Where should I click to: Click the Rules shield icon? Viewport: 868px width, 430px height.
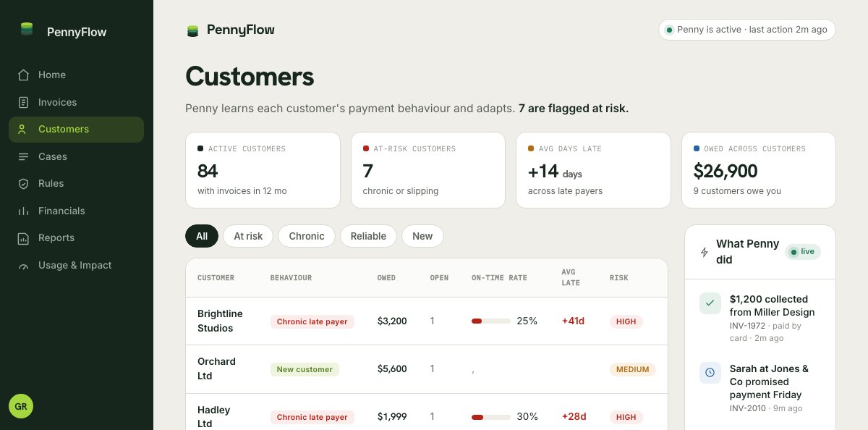(23, 183)
